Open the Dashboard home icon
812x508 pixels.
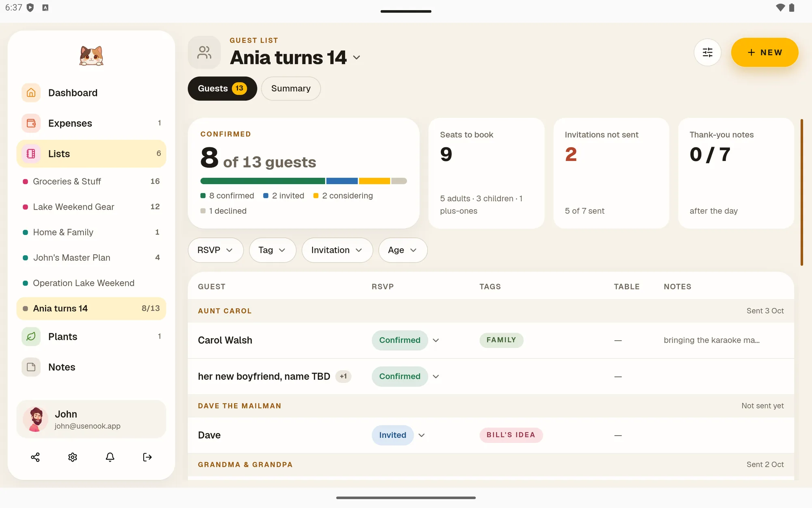point(31,93)
